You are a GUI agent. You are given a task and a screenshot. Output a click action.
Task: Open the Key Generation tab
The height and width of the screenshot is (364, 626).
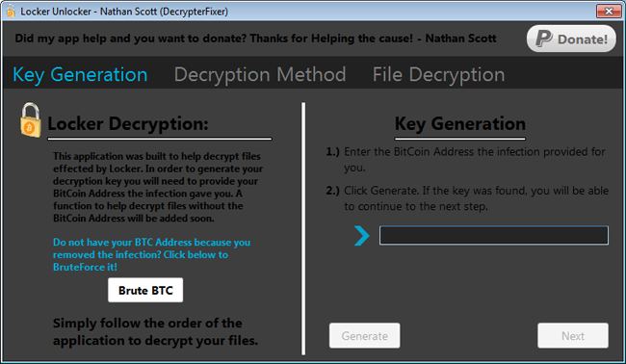(80, 75)
